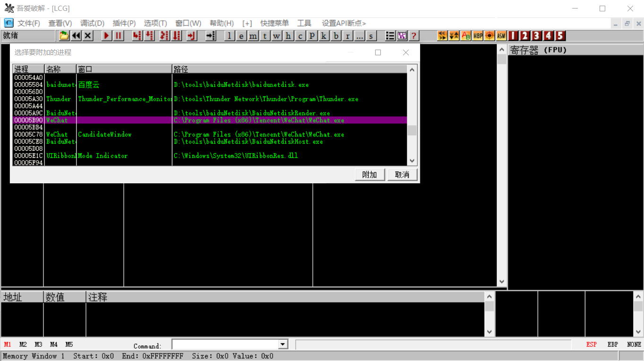Click the ASM toolbar icon
Viewport: 644px width, 361px height.
tap(501, 36)
